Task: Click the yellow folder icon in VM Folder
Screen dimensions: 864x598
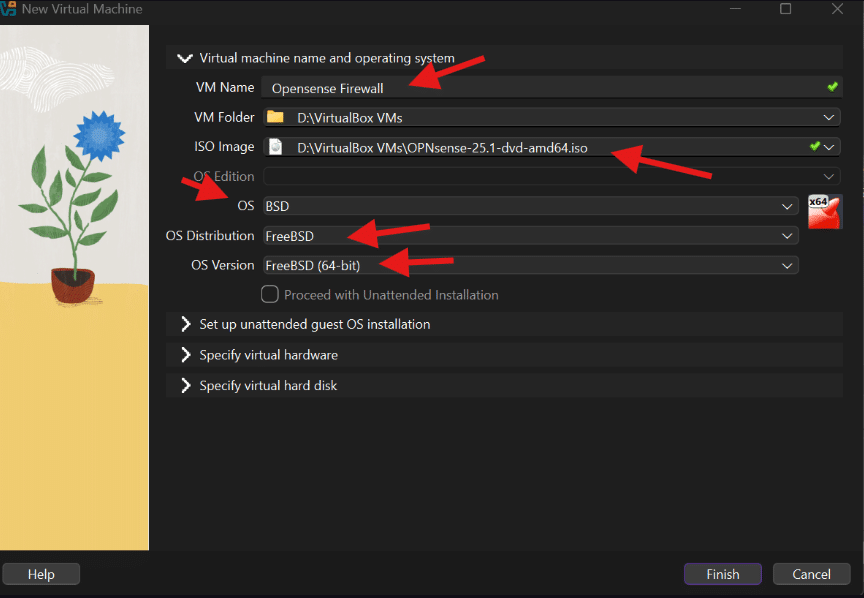Action: (x=275, y=118)
